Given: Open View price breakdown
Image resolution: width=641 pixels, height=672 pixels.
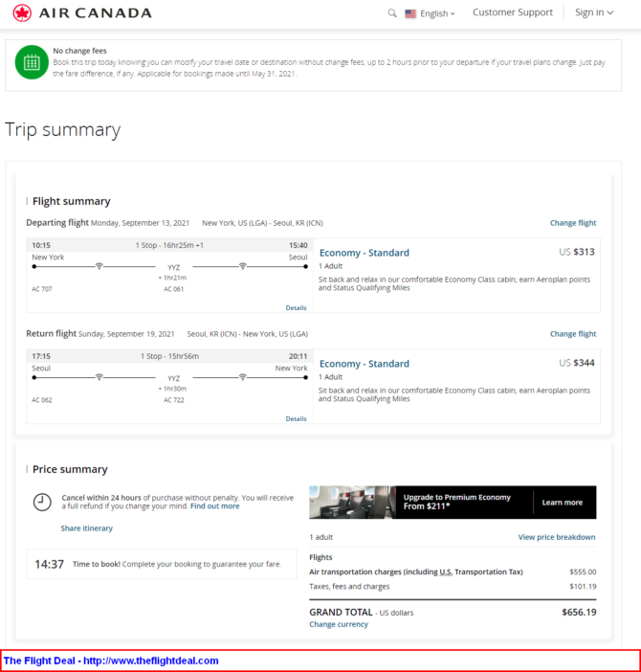Looking at the screenshot, I should (x=557, y=537).
